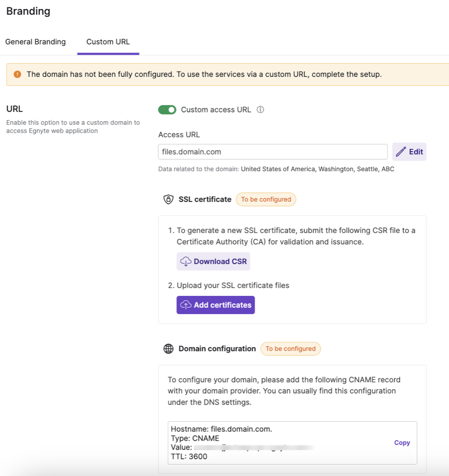Click the globe icon for Domain configuration
Viewport: 449px width, 476px height.
[x=168, y=349]
